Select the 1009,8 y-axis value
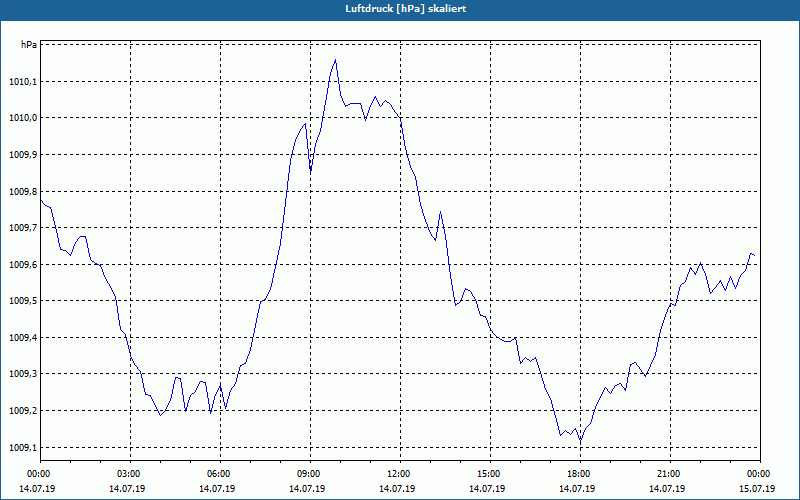This screenshot has width=800, height=500. (23, 191)
